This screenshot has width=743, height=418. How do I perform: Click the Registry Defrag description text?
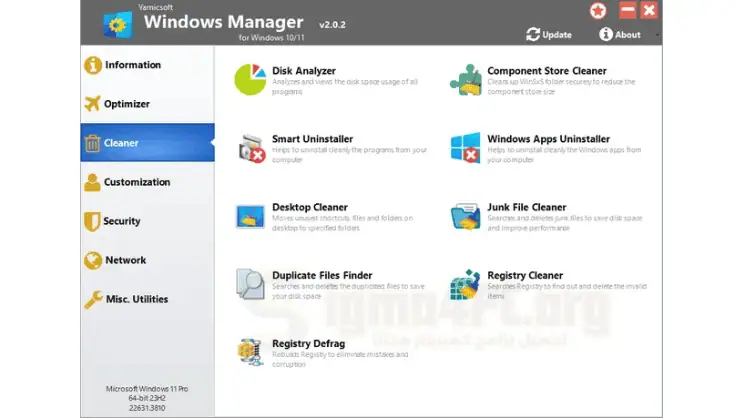[340, 359]
